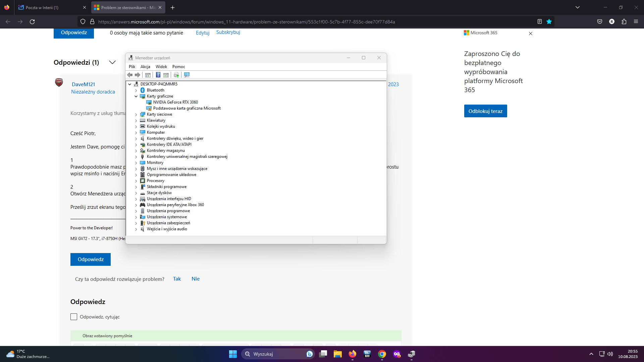Expand the Procesory tree node
The width and height of the screenshot is (644, 362).
[136, 181]
